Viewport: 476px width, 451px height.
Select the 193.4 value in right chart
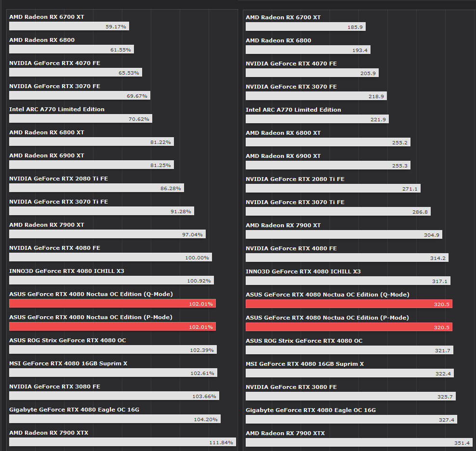pos(360,50)
